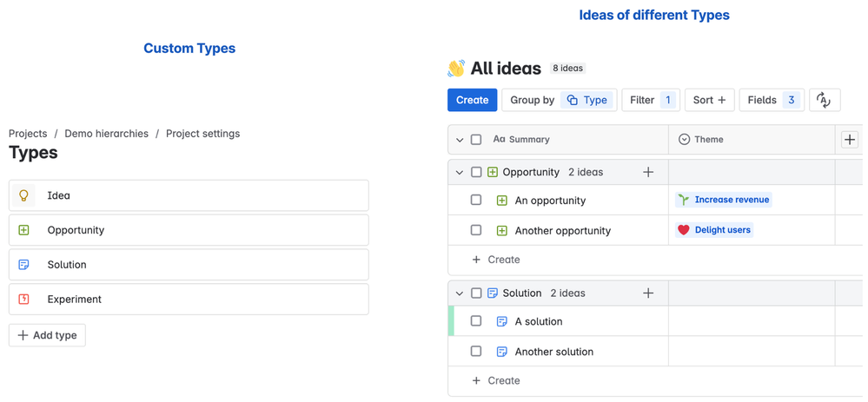
Task: Add a new column with the plus icon
Action: [849, 140]
